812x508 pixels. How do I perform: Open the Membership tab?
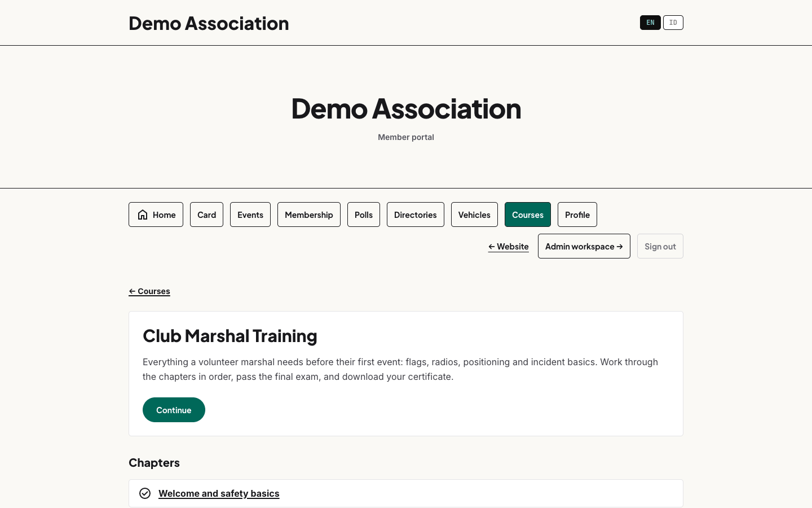pos(309,214)
